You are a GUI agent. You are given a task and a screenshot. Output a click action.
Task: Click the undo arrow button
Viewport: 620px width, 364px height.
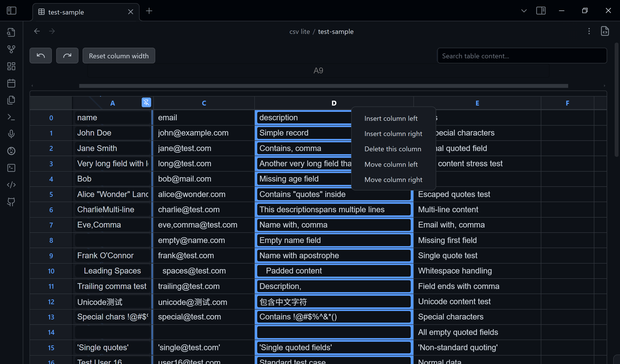point(41,56)
